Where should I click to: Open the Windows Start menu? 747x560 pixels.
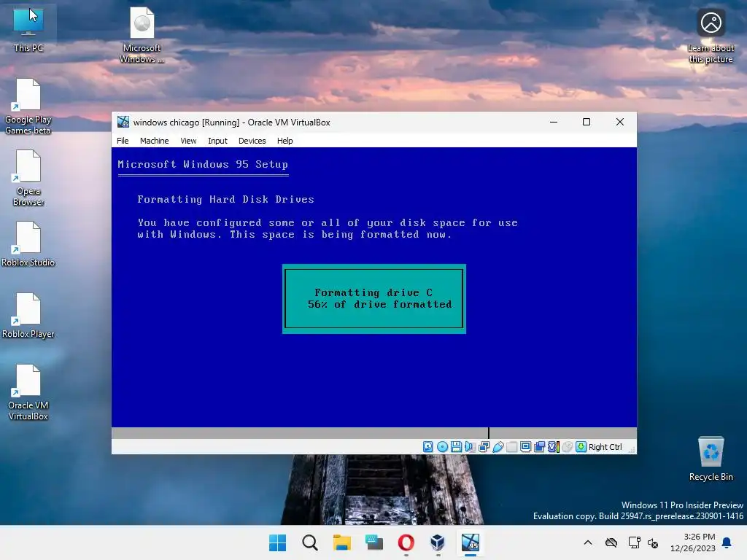[x=278, y=542]
